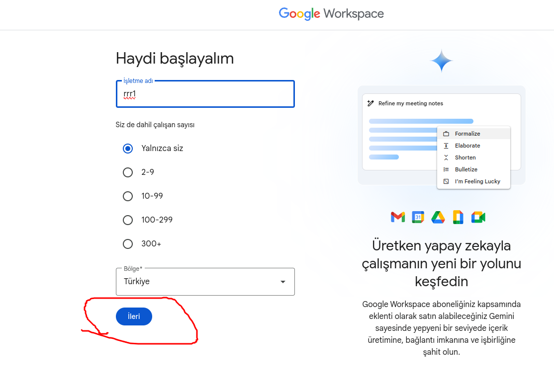The width and height of the screenshot is (554, 392).
Task: Select the Bulletize menu entry
Action: click(473, 169)
